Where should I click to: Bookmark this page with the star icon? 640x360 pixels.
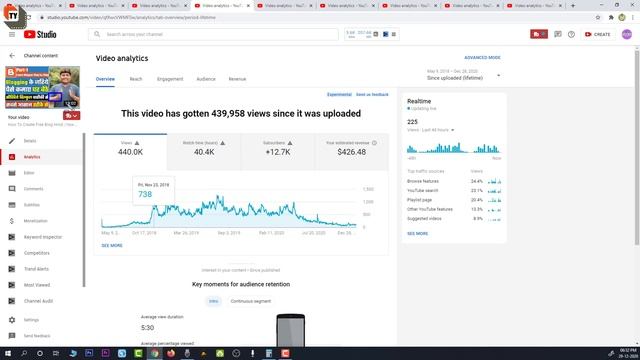pyautogui.click(x=598, y=18)
